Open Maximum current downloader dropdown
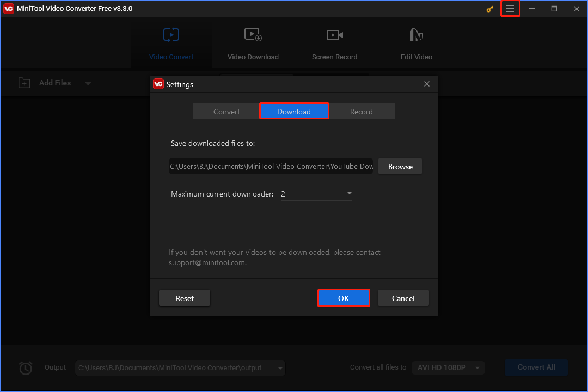Image resolution: width=588 pixels, height=392 pixels. click(x=316, y=194)
